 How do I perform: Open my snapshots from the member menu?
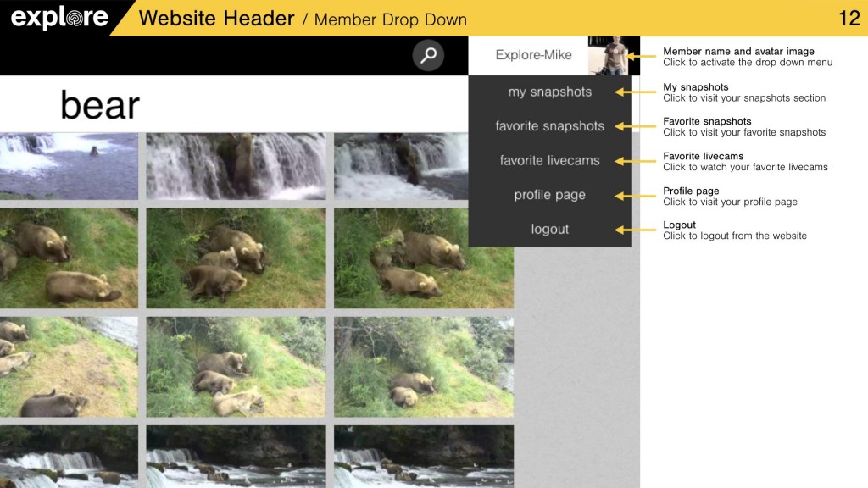[x=549, y=91]
